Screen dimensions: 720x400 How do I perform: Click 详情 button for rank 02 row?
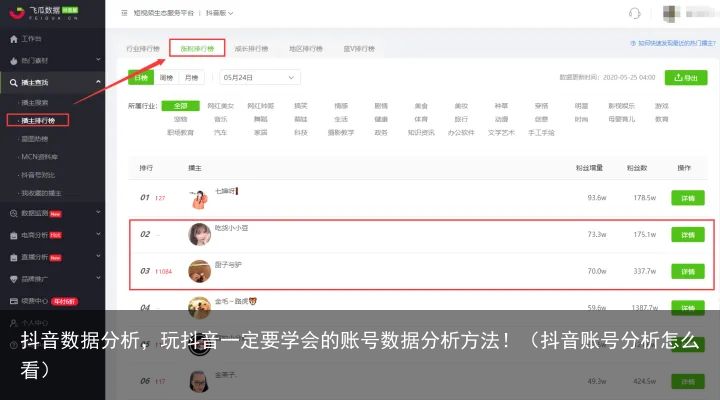[688, 235]
